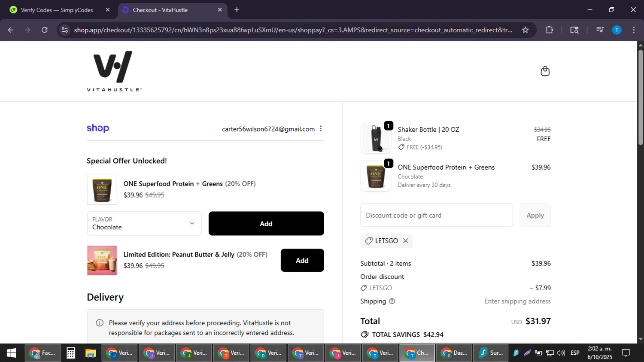Viewport: 644px width, 362px height.
Task: Open the Windows Start menu
Action: tap(12, 353)
